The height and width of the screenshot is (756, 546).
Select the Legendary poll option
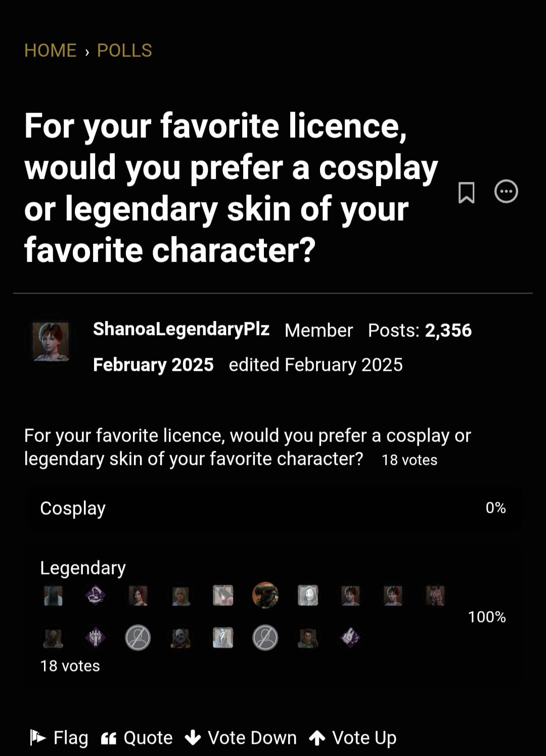point(83,568)
